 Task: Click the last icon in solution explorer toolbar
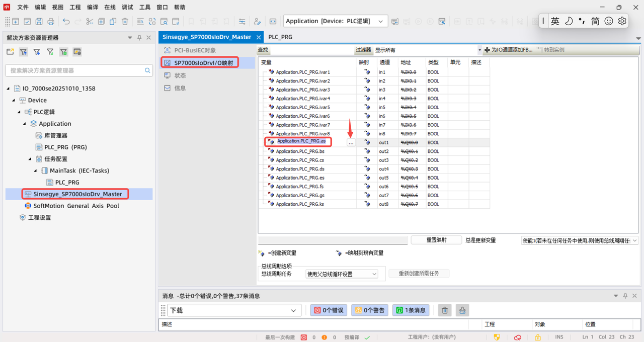(x=77, y=52)
